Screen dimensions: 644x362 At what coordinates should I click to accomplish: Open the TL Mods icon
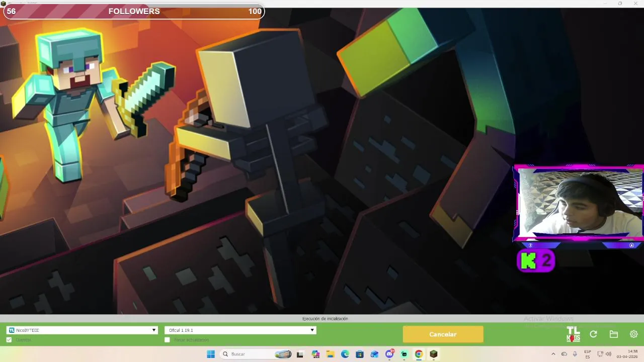point(573,334)
